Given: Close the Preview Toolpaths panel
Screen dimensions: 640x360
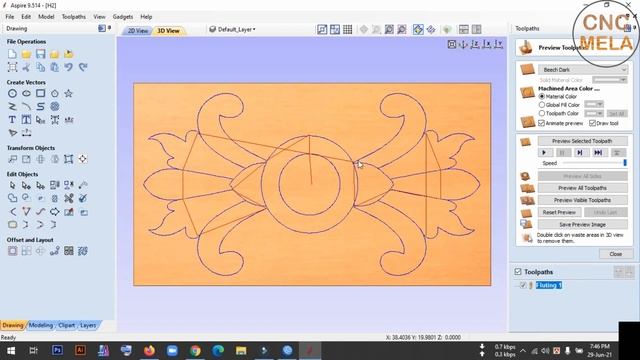Looking at the screenshot, I should point(616,254).
